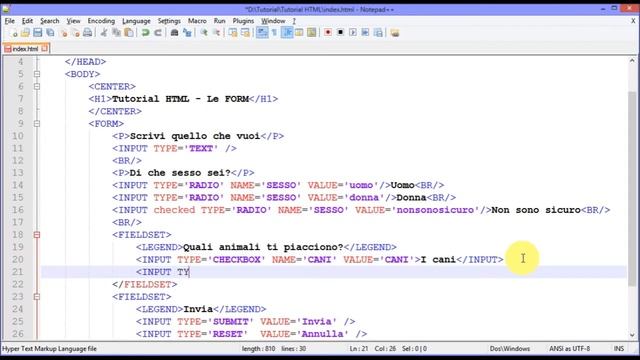This screenshot has width=640, height=360.
Task: Click the Save All toolbar icon
Action: click(50, 33)
